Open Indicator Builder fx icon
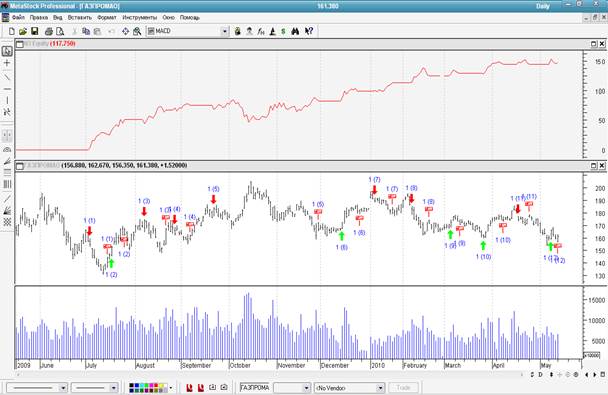The image size is (608, 395). coord(261,31)
